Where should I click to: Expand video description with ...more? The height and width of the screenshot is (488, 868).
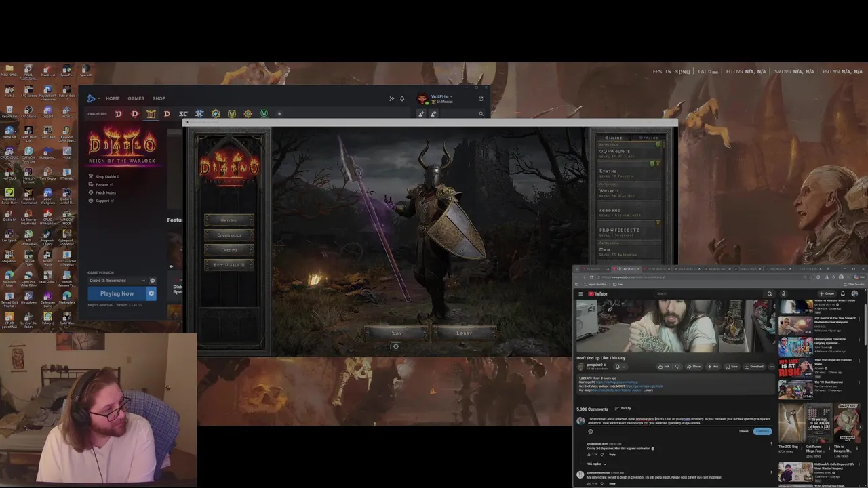(649, 390)
